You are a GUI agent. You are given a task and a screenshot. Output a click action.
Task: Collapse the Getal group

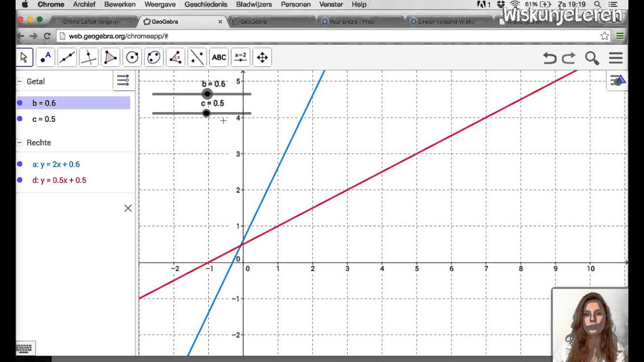20,81
